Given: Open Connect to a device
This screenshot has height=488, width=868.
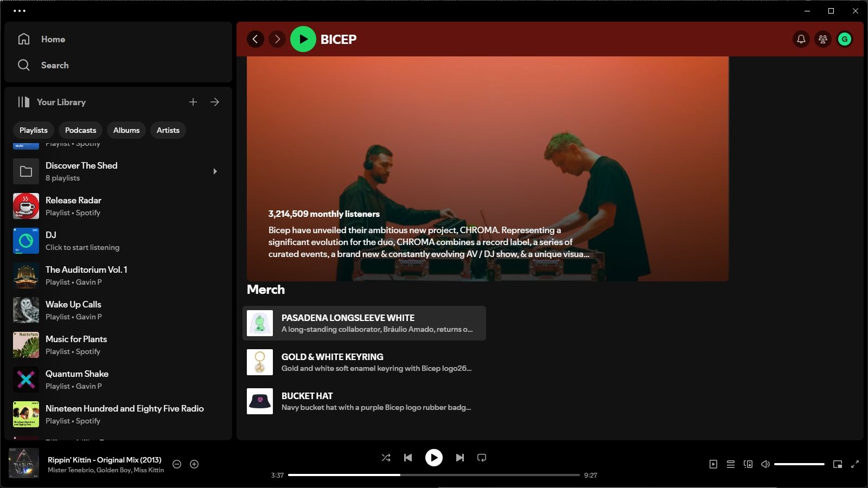Looking at the screenshot, I should pos(748,464).
